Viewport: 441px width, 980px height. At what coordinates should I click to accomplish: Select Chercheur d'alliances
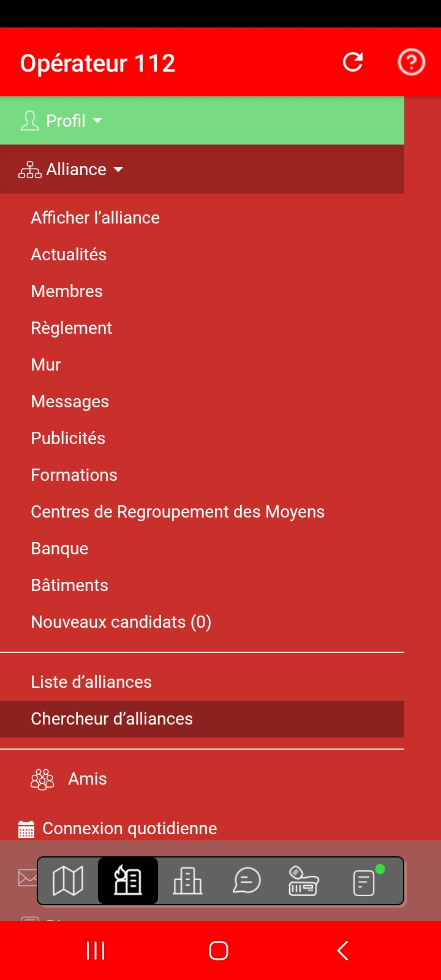click(x=111, y=719)
